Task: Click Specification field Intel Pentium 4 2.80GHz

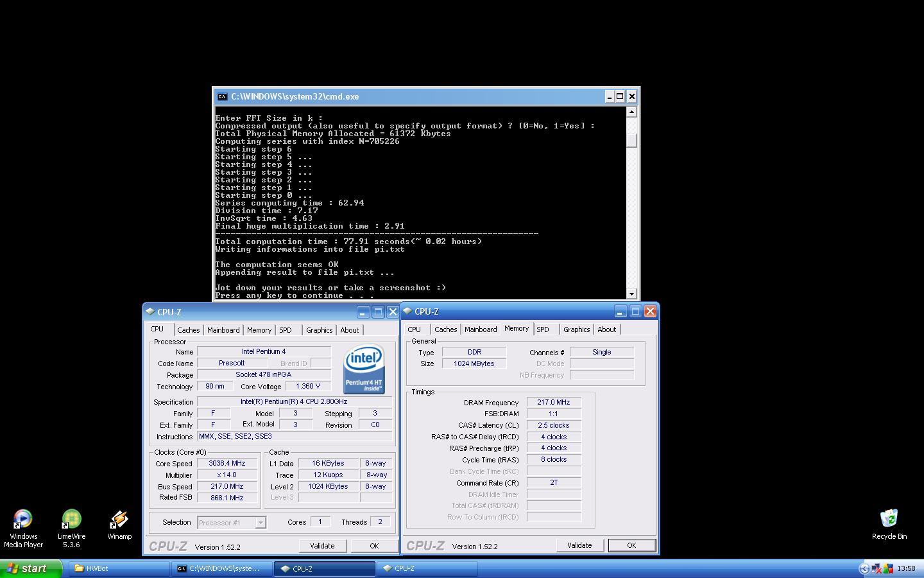Action: click(295, 401)
